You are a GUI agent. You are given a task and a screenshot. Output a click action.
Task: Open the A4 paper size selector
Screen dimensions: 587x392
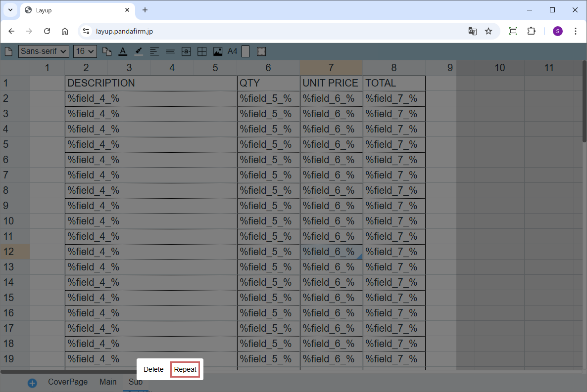coord(233,51)
